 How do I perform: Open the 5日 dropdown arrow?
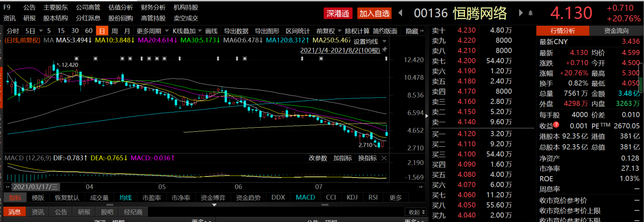(x=41, y=31)
